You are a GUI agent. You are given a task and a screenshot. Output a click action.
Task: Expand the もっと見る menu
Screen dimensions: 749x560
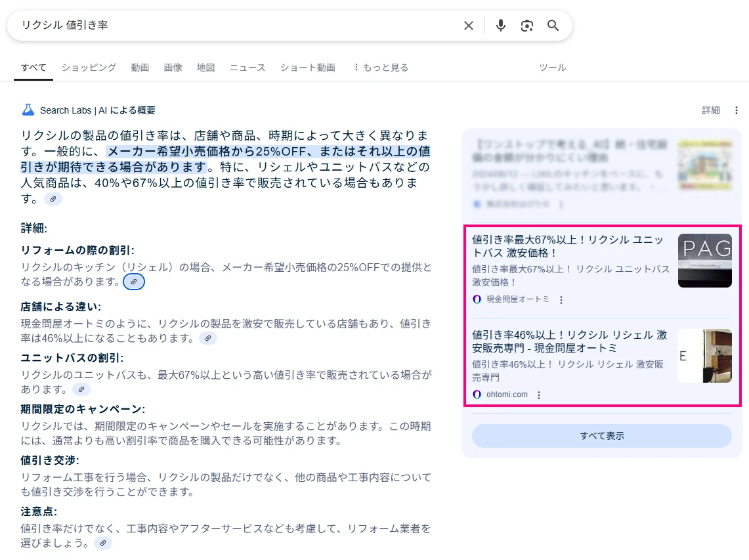point(381,68)
